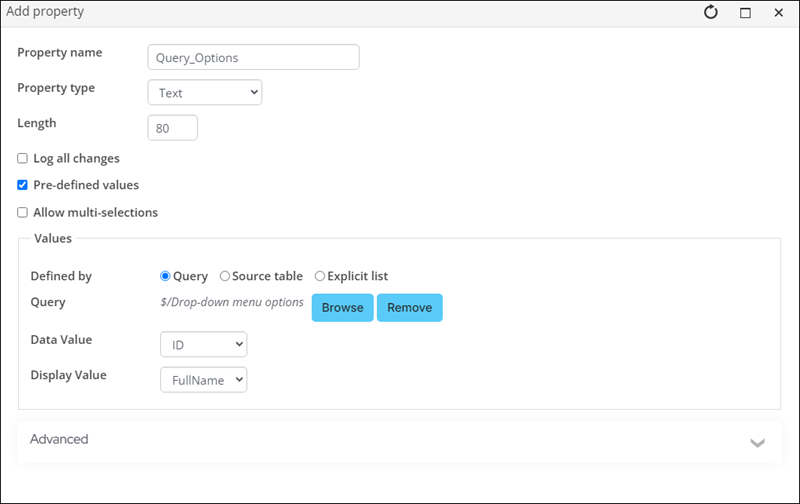Screen dimensions: 800x504
Task: Click the Advanced section header text
Action: (x=59, y=439)
